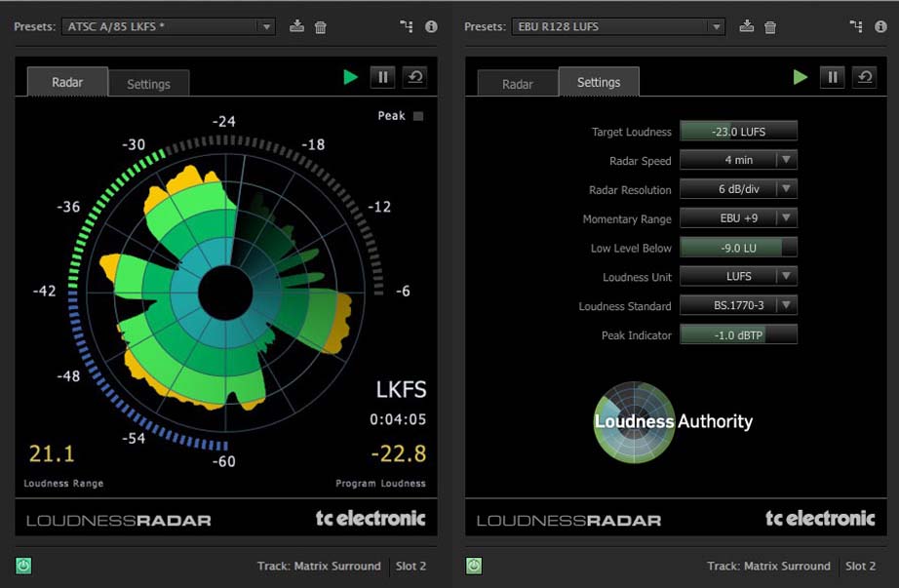Open EBU R128 LUFS presets dropdown

[618, 26]
